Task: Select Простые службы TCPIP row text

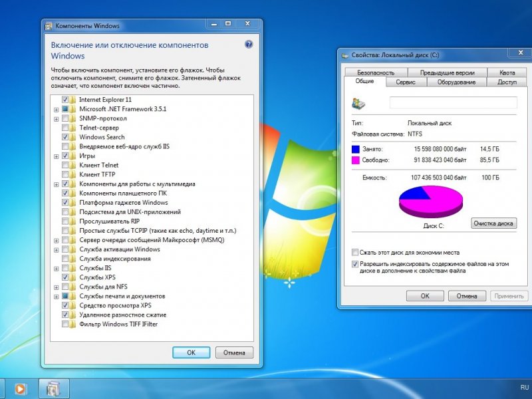Action: tap(158, 231)
